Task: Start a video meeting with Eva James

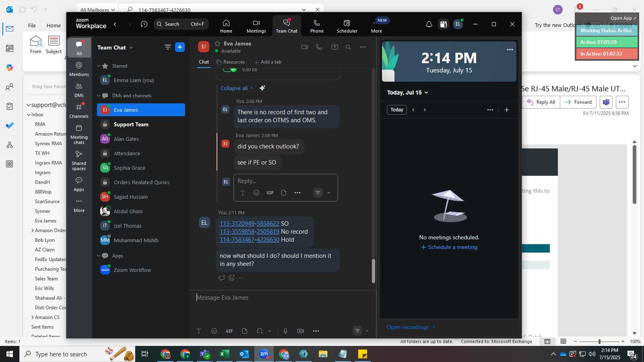Action: 305,47
